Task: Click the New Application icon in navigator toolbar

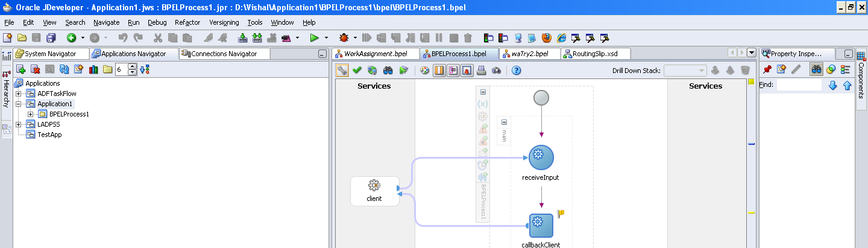Action: coord(20,69)
